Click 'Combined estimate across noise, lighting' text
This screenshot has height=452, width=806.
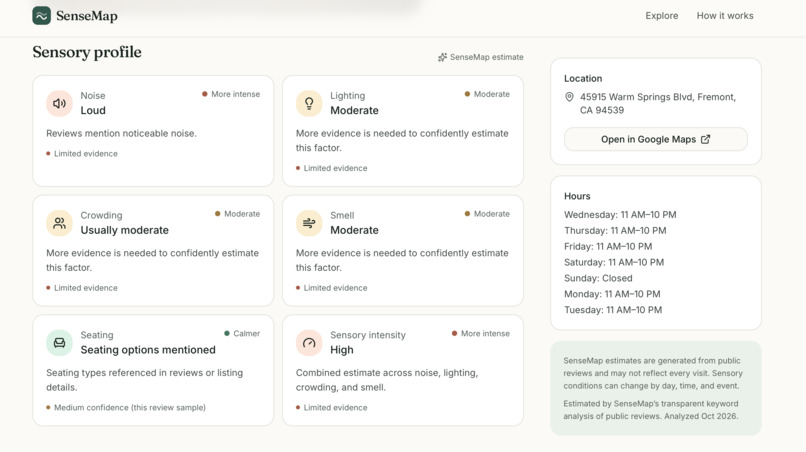pos(387,380)
